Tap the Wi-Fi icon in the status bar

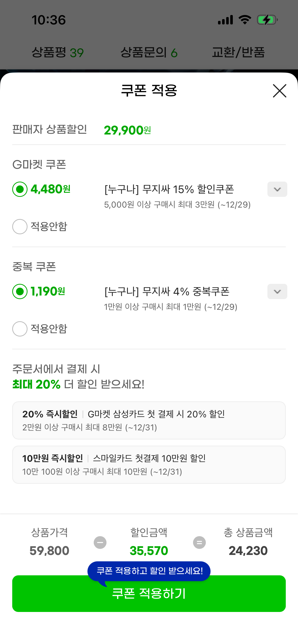[245, 20]
